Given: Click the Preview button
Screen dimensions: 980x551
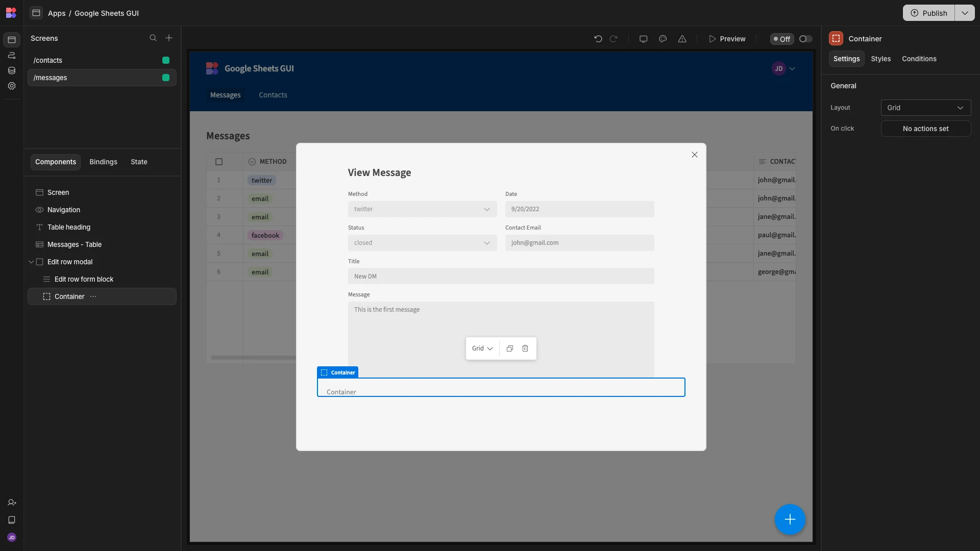Looking at the screenshot, I should 727,39.
